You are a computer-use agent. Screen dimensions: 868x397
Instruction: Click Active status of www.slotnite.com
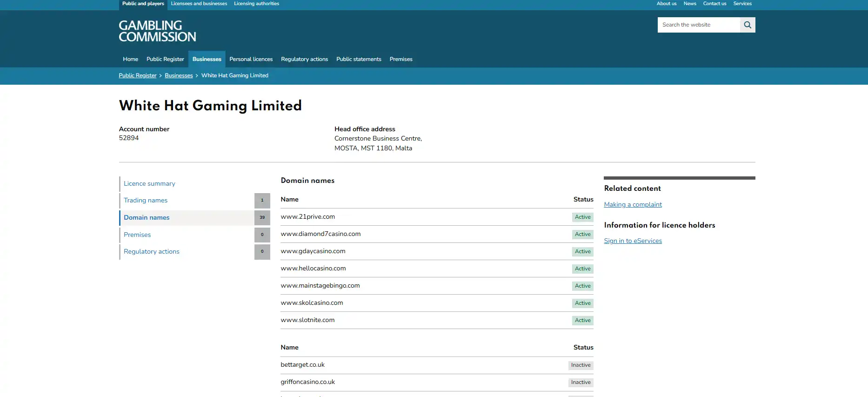coord(582,321)
